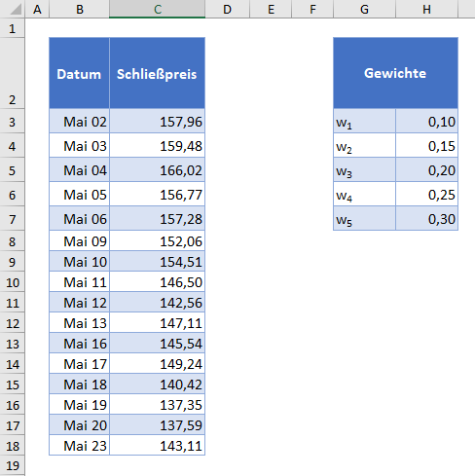The image size is (475, 476).
Task: Select column C header
Action: (158, 9)
